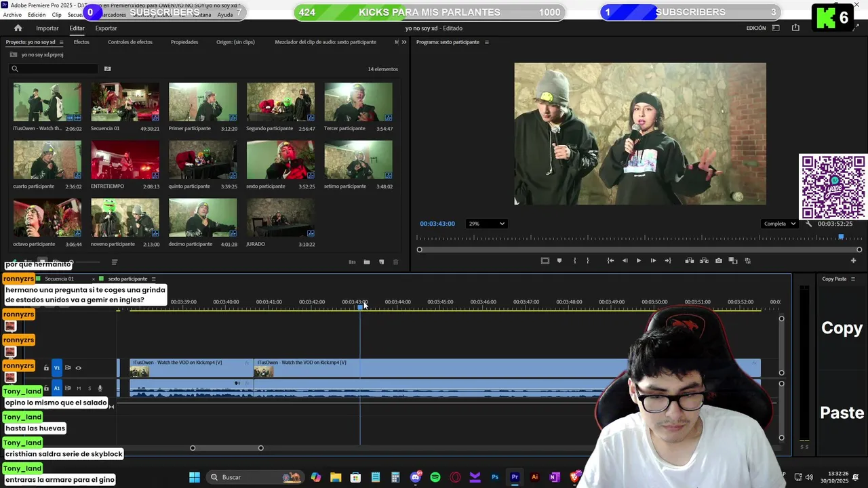Click Windows Start button on taskbar
Image resolution: width=868 pixels, height=488 pixels.
point(195,477)
